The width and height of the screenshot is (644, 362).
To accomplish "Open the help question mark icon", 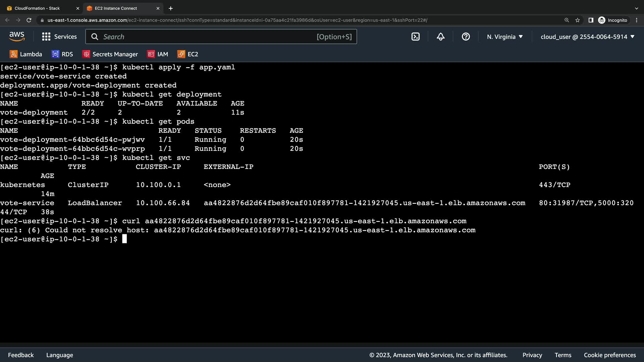I will point(466,37).
